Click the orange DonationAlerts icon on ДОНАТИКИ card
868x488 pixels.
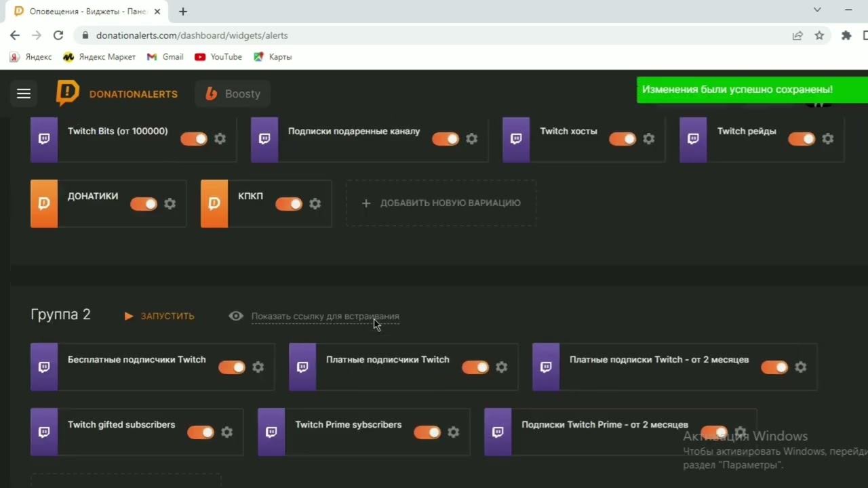(x=44, y=203)
